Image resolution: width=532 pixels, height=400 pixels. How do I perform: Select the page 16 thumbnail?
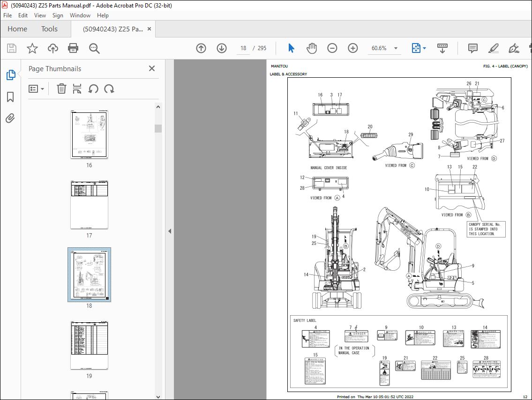[89, 134]
